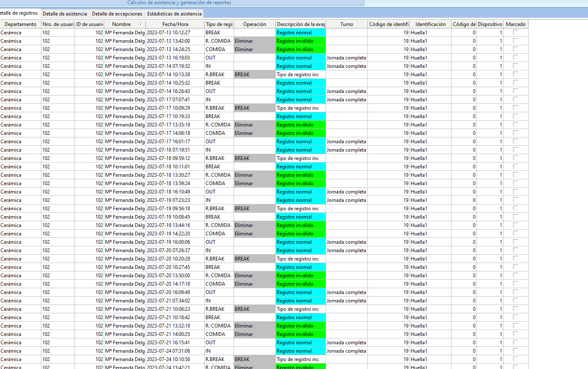The height and width of the screenshot is (369, 588).
Task: Sort by the Nombre column header
Action: click(x=125, y=24)
